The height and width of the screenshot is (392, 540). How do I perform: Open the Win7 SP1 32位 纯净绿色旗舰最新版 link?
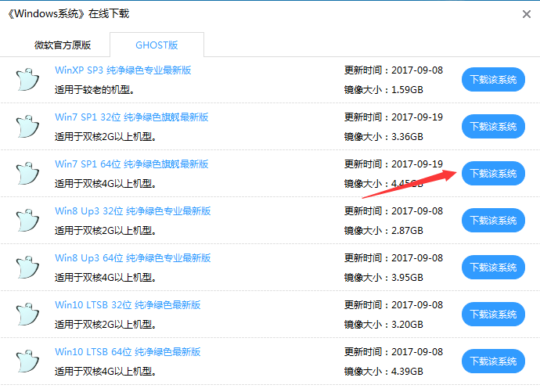[131, 117]
